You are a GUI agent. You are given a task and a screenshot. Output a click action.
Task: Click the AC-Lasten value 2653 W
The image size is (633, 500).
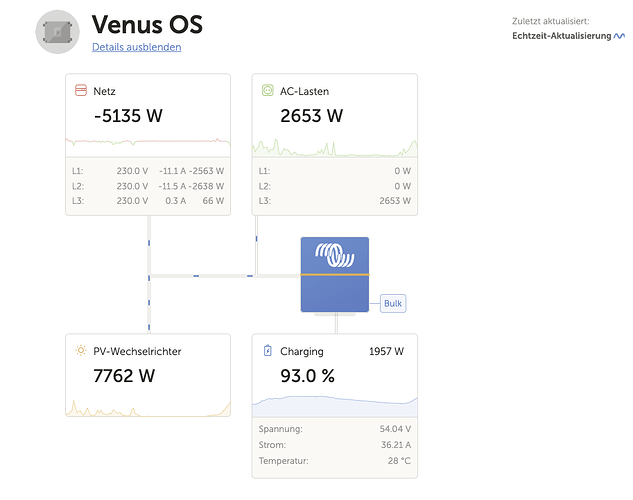pos(312,116)
